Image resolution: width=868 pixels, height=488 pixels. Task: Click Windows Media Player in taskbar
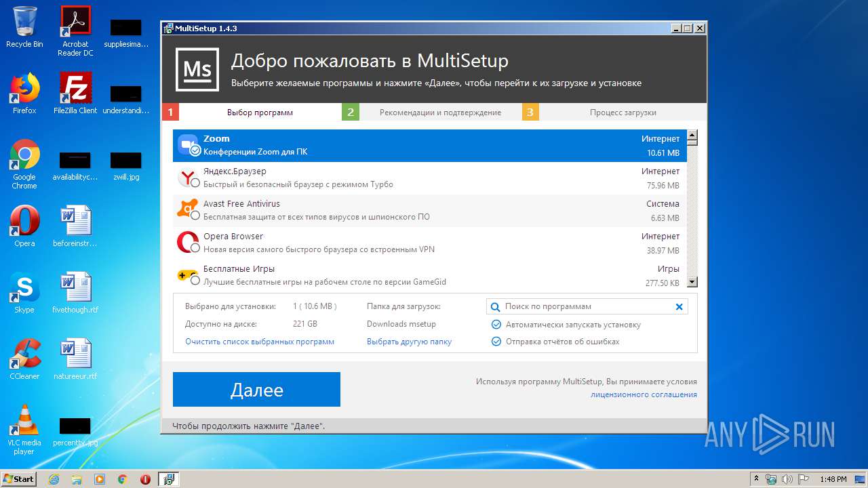(x=100, y=479)
